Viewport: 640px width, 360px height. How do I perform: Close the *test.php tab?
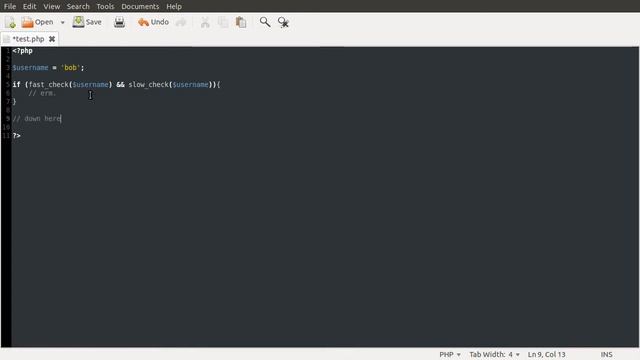pos(52,39)
